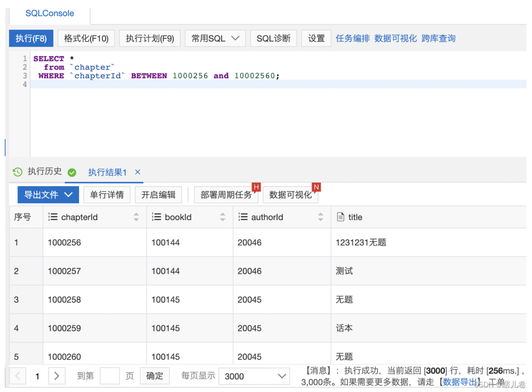Image resolution: width=532 pixels, height=392 pixels.
Task: Run query with 执行(F8) button
Action: pyautogui.click(x=31, y=38)
